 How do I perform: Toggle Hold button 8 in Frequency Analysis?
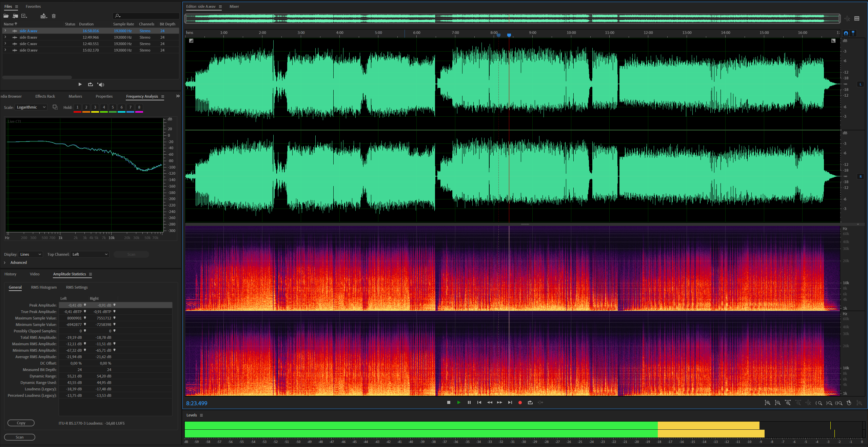click(139, 107)
